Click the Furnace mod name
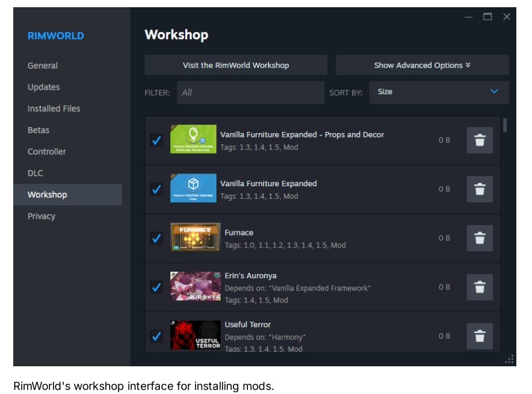The image size is (532, 394). click(x=239, y=233)
